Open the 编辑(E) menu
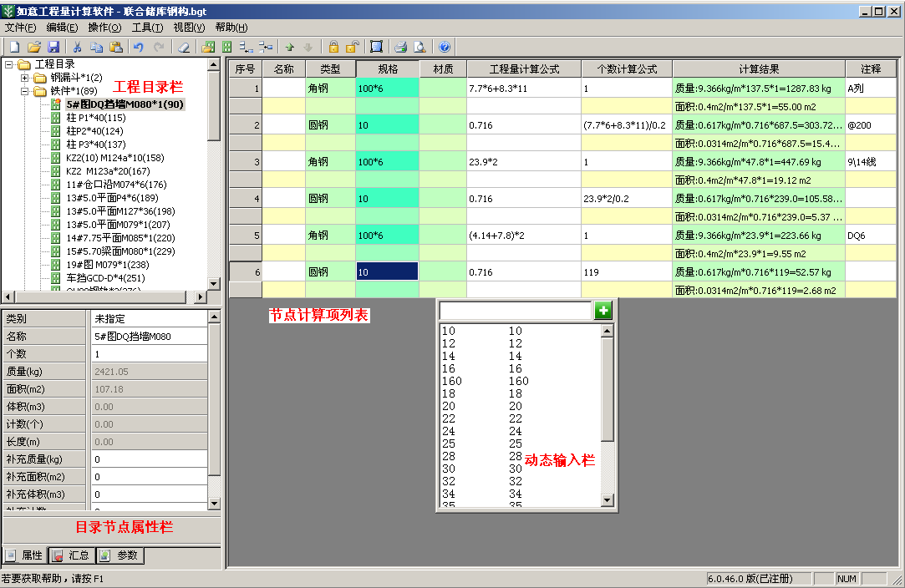Image resolution: width=905 pixels, height=588 pixels. coord(63,27)
